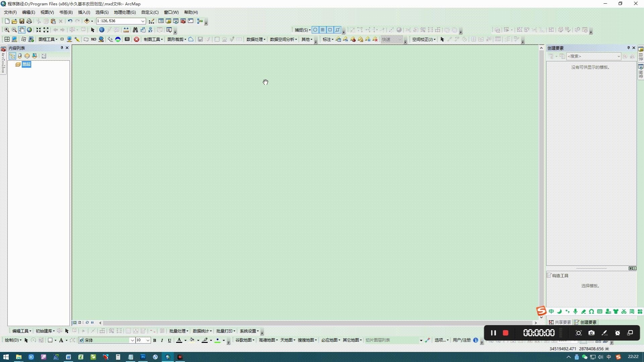The width and height of the screenshot is (644, 362).
Task: Open the 空间校正(J) dropdown menu
Action: coord(423,39)
